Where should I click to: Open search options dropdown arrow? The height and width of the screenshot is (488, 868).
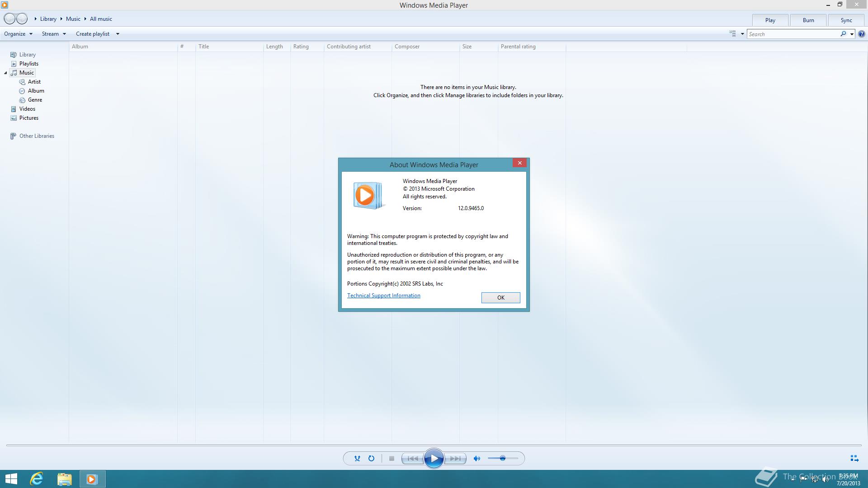click(852, 34)
